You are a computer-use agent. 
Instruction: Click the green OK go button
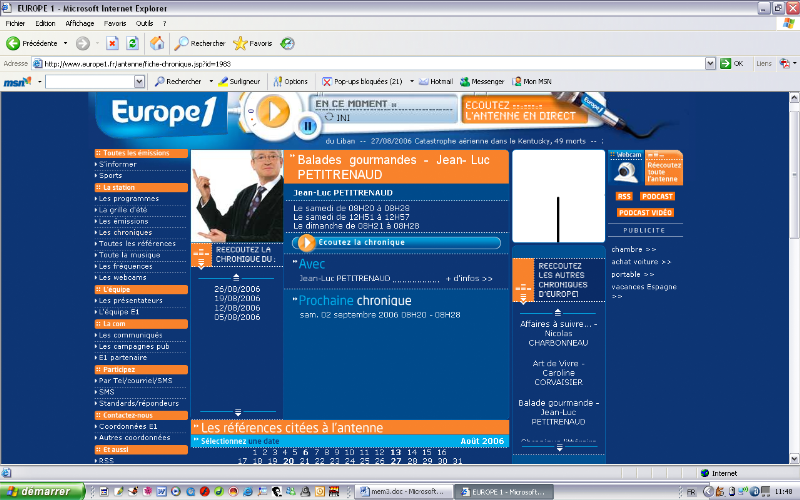tap(732, 63)
